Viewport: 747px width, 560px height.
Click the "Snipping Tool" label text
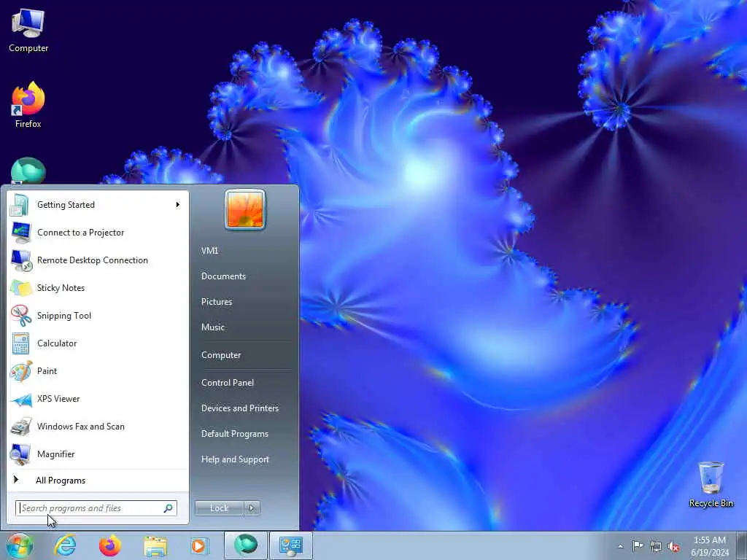(x=64, y=316)
